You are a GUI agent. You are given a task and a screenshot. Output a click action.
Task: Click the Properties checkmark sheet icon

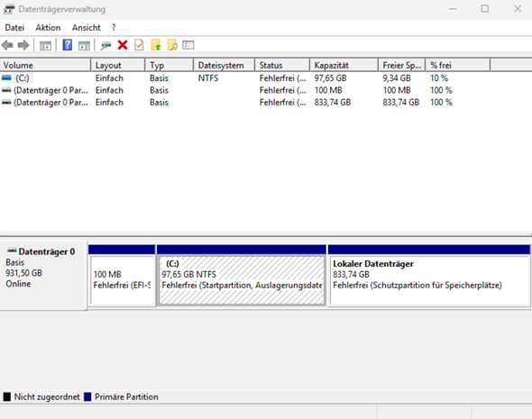tap(139, 45)
